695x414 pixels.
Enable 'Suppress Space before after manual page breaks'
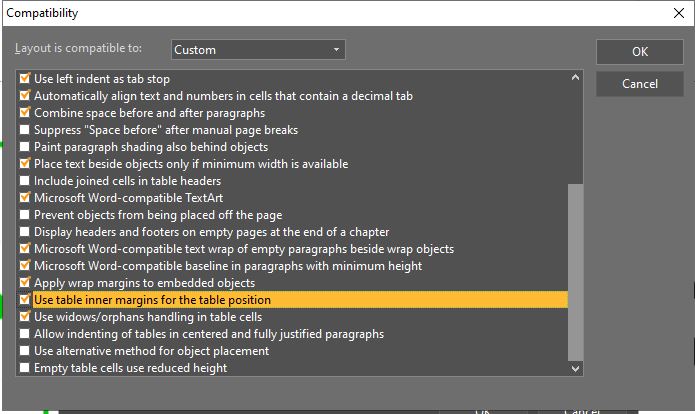pyautogui.click(x=26, y=130)
